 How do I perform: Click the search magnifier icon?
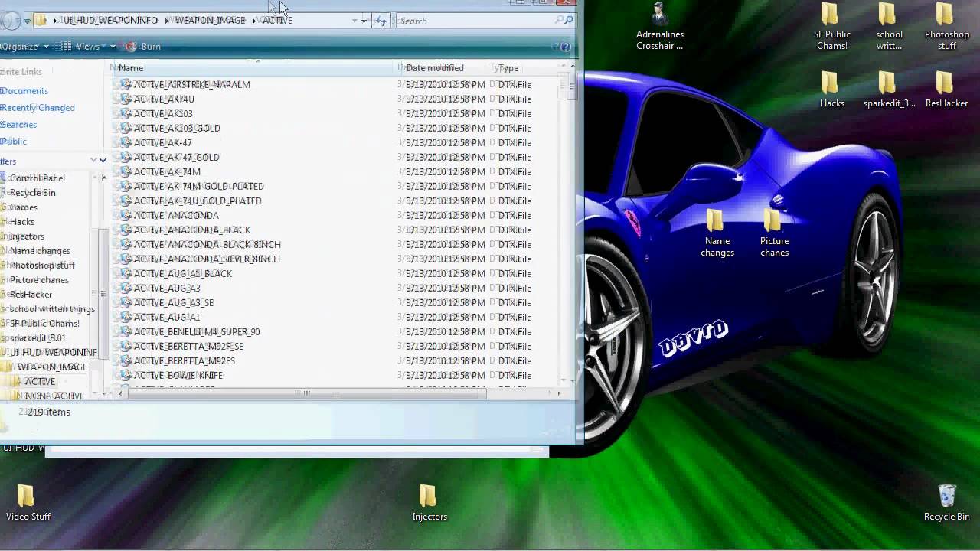568,21
